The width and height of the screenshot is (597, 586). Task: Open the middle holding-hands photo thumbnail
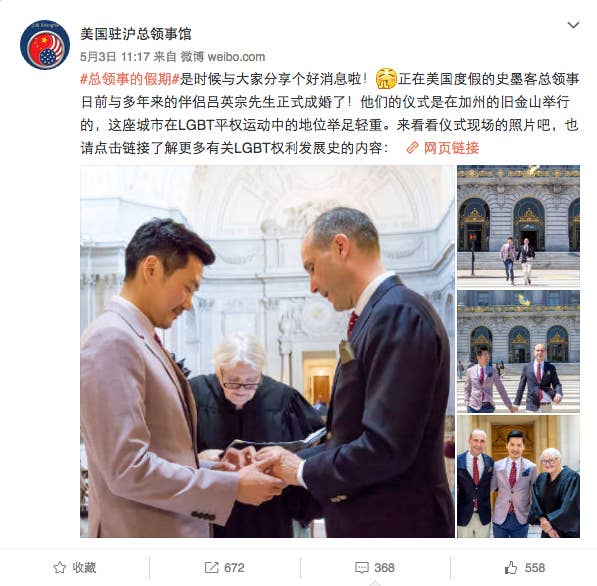[518, 351]
